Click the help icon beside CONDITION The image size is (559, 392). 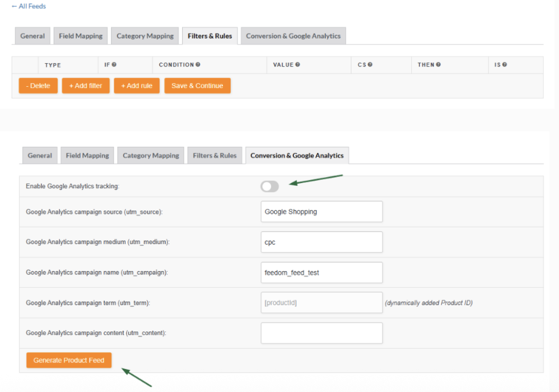coord(198,64)
